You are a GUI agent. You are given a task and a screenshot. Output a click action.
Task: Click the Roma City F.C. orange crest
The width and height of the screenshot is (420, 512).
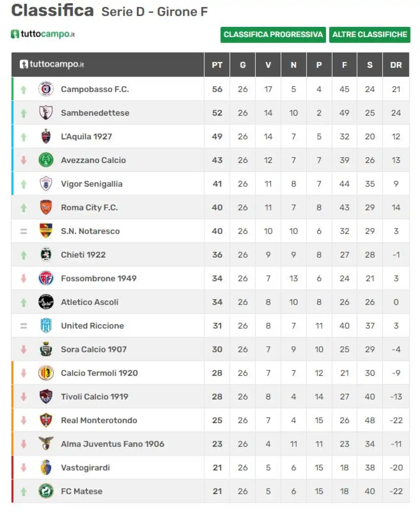[46, 207]
